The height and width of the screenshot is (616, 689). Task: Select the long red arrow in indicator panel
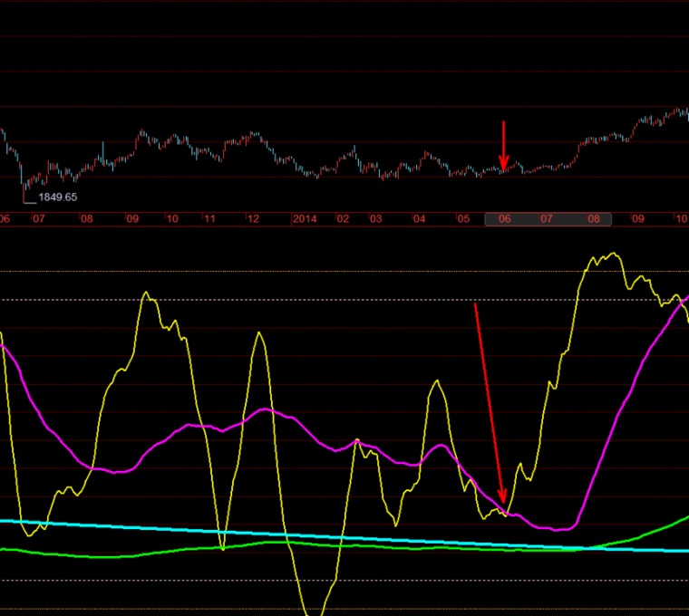pyautogui.click(x=488, y=399)
